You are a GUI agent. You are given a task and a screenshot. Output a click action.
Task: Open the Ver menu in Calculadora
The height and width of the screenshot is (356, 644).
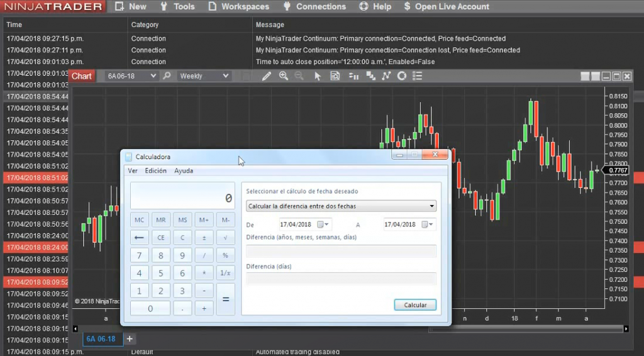tap(133, 171)
